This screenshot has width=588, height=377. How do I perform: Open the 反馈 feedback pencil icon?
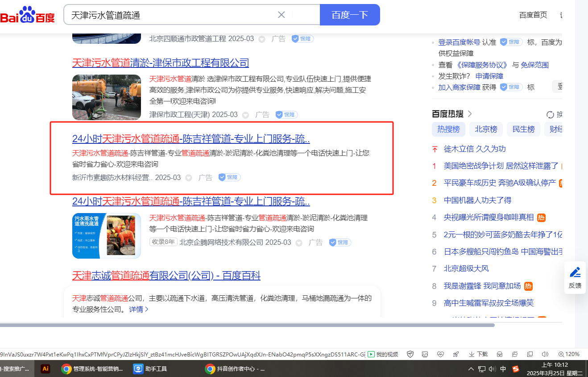point(575,272)
